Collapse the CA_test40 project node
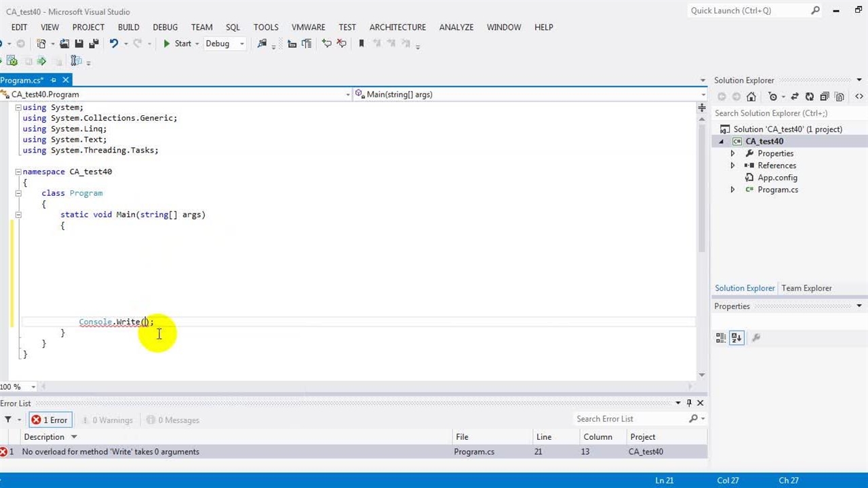This screenshot has width=868, height=488. click(722, 142)
